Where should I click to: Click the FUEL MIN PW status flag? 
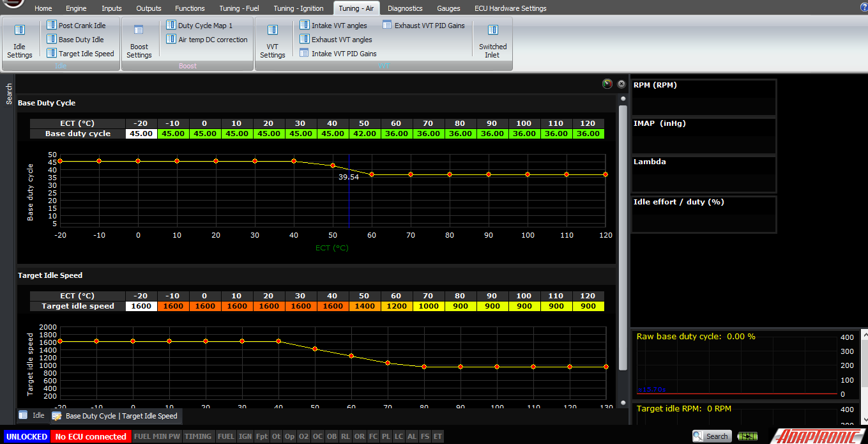pos(157,436)
